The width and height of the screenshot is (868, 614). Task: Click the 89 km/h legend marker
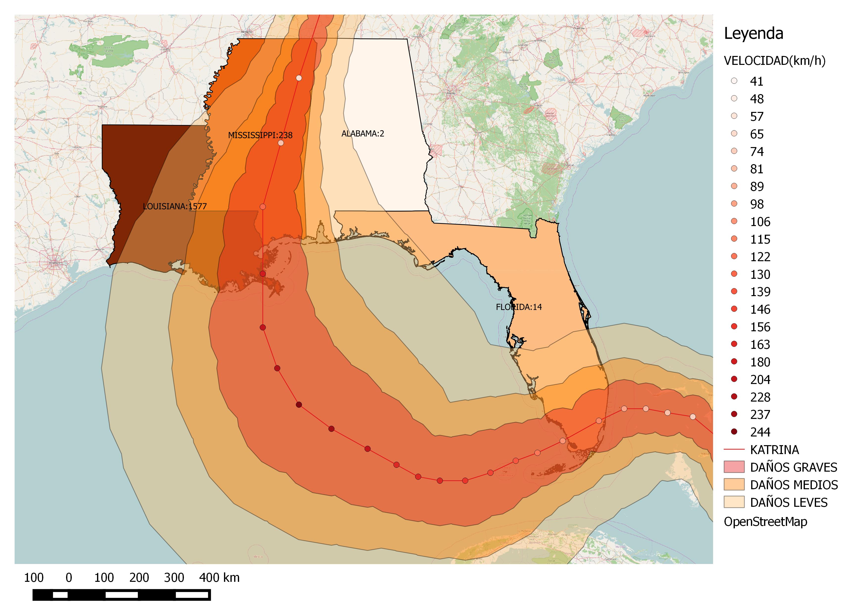734,186
